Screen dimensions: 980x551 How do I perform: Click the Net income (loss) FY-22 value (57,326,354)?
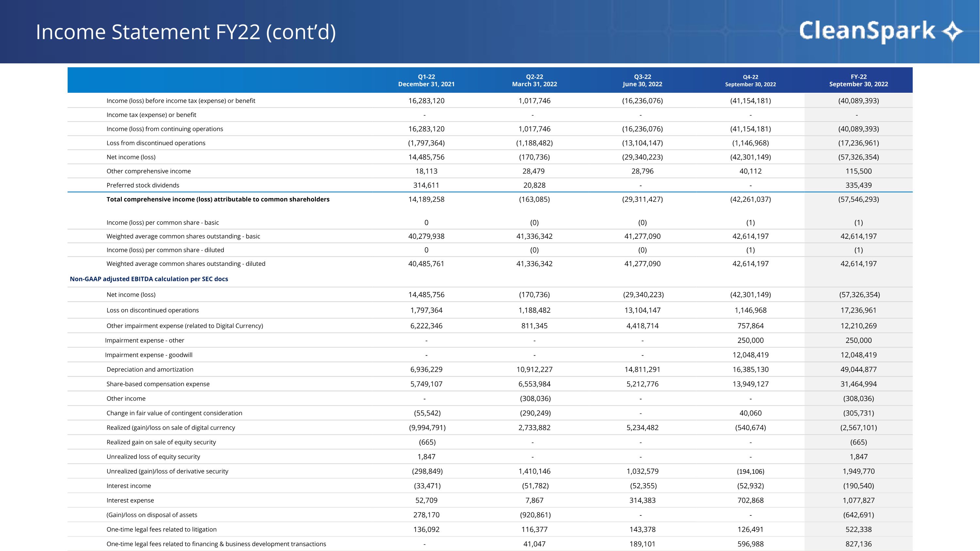[858, 157]
